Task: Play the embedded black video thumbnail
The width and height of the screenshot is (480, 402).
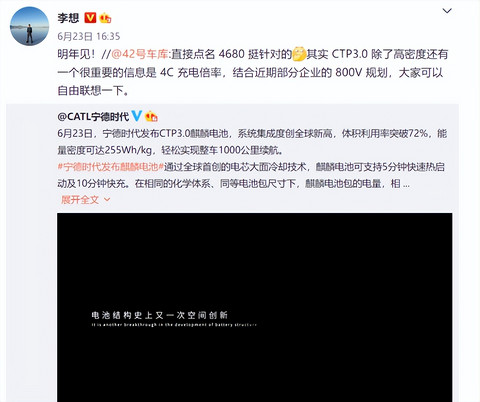Action: pos(255,307)
